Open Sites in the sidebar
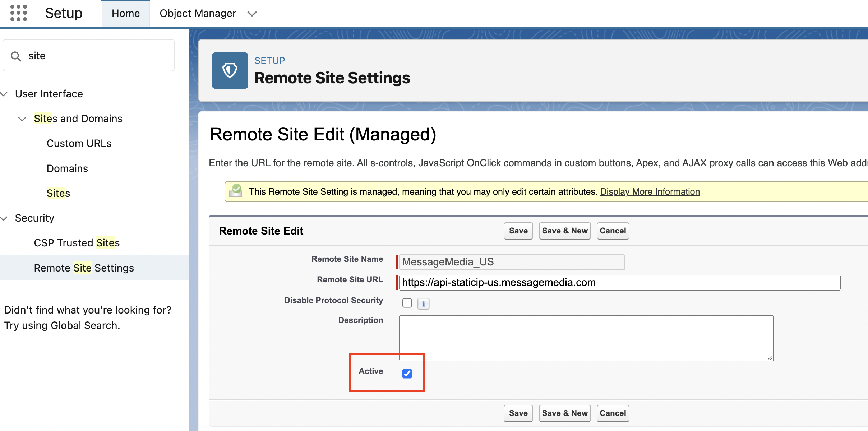The image size is (868, 431). point(58,193)
